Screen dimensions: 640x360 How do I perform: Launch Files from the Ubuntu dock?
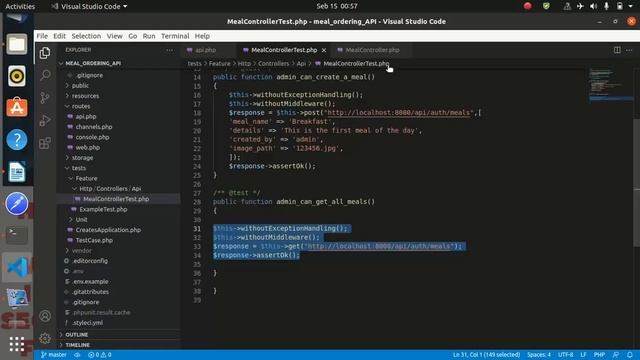click(17, 44)
